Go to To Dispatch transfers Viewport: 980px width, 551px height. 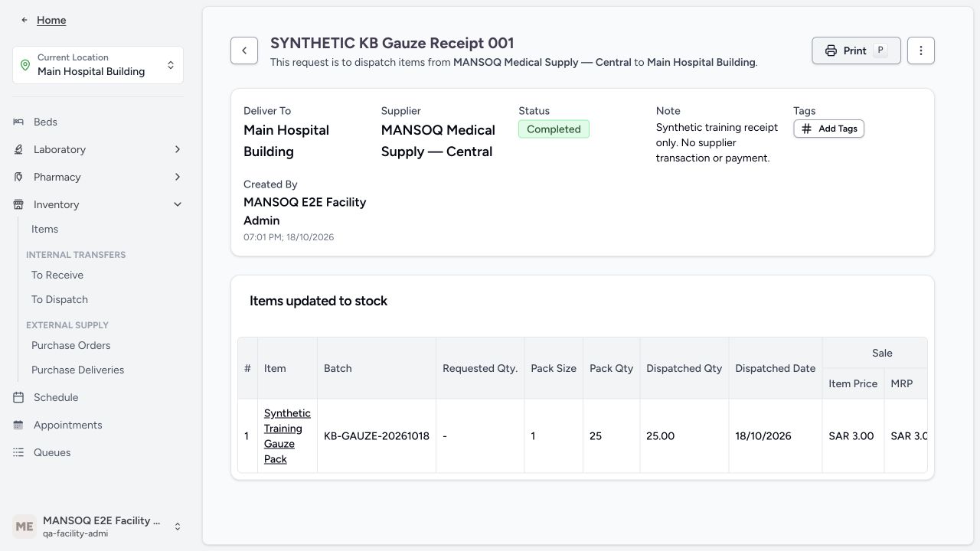tap(60, 299)
